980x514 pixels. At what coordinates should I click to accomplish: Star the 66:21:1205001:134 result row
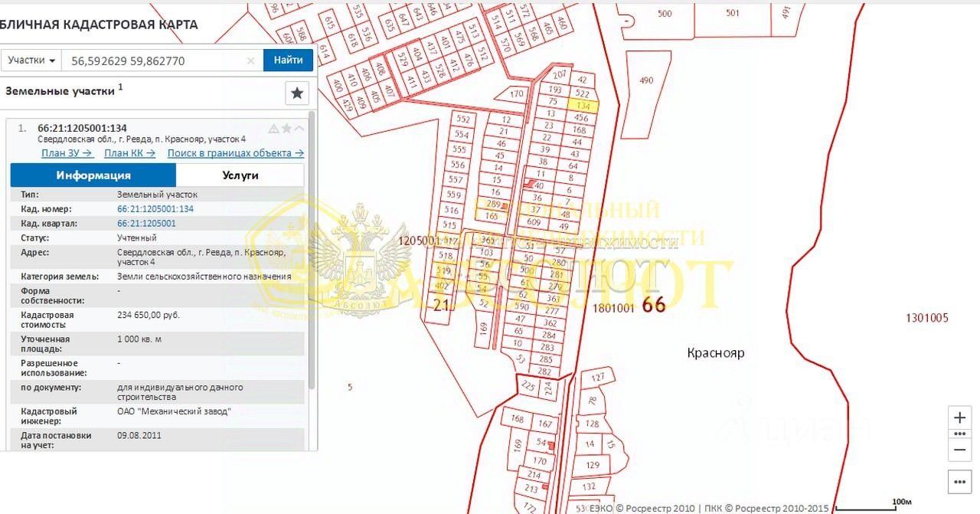point(286,129)
